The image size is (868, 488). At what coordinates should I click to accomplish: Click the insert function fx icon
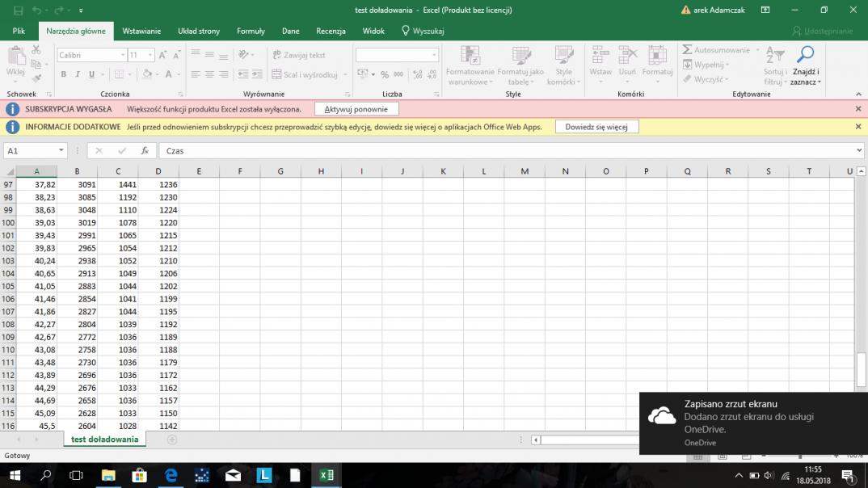(145, 151)
